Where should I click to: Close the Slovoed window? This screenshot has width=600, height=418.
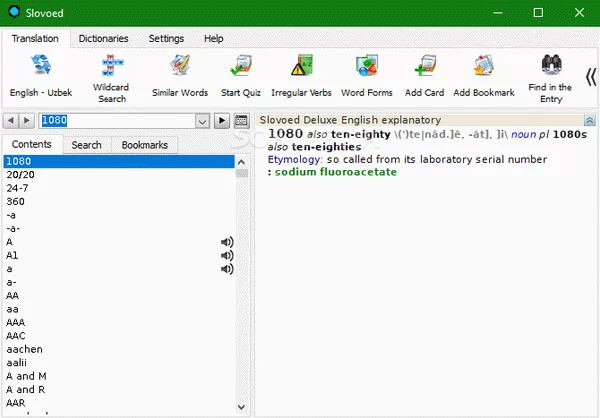pyautogui.click(x=579, y=13)
